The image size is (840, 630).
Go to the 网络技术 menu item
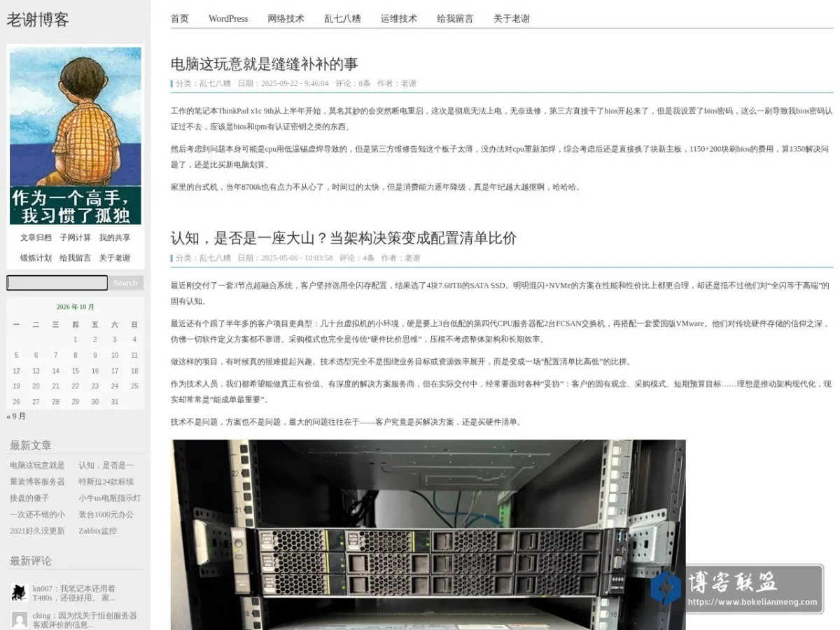286,19
